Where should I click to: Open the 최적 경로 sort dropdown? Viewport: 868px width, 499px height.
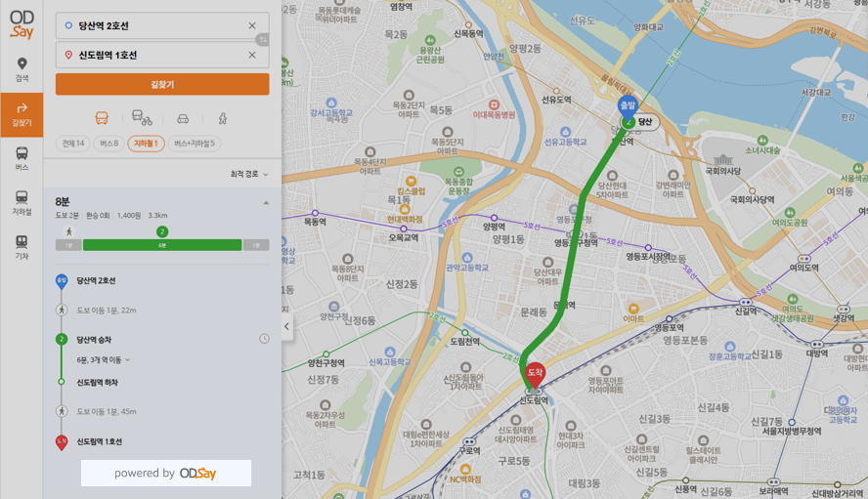coord(249,174)
